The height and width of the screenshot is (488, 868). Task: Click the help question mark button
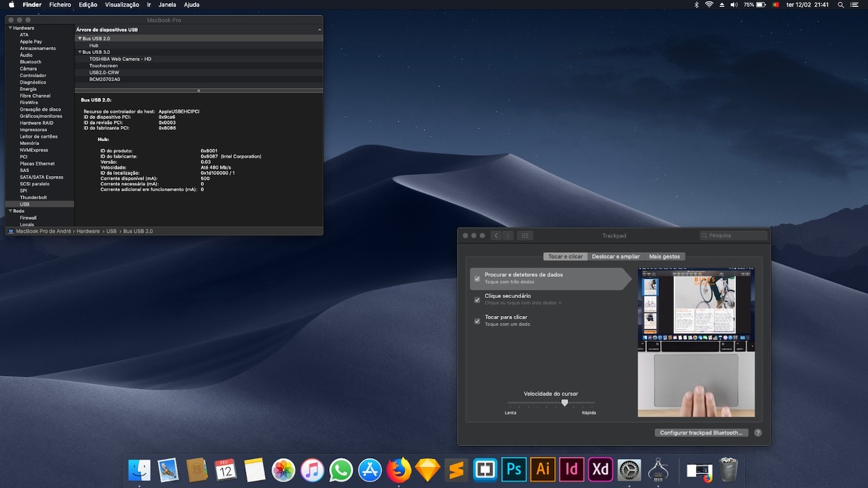coord(757,433)
